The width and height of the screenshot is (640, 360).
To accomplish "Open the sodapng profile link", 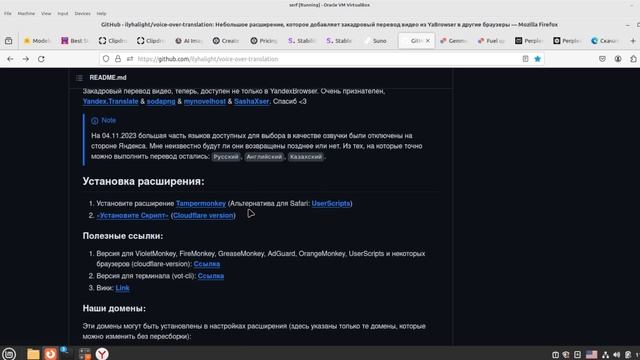I will coord(161,101).
